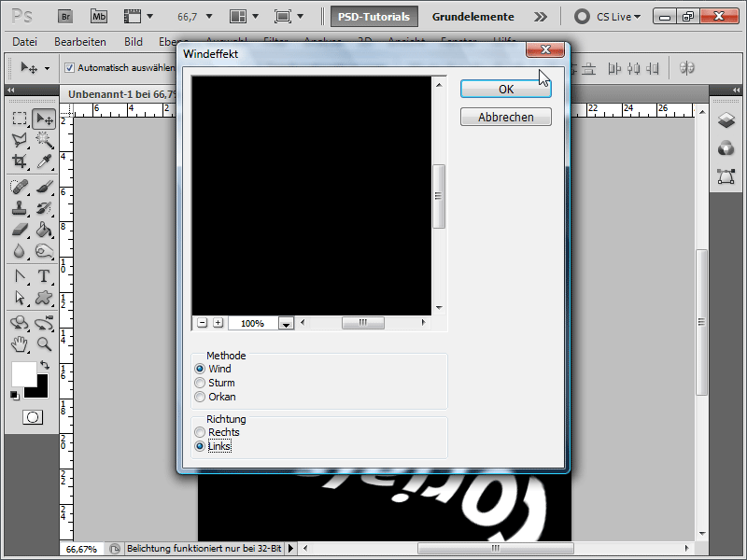Select the Pen tool
This screenshot has width=747, height=560.
20,276
